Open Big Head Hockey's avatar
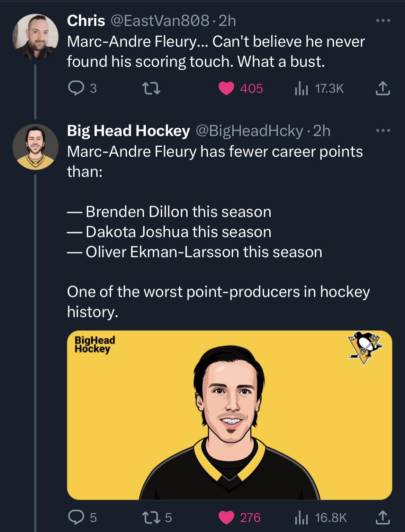This screenshot has width=405, height=532. (x=35, y=147)
